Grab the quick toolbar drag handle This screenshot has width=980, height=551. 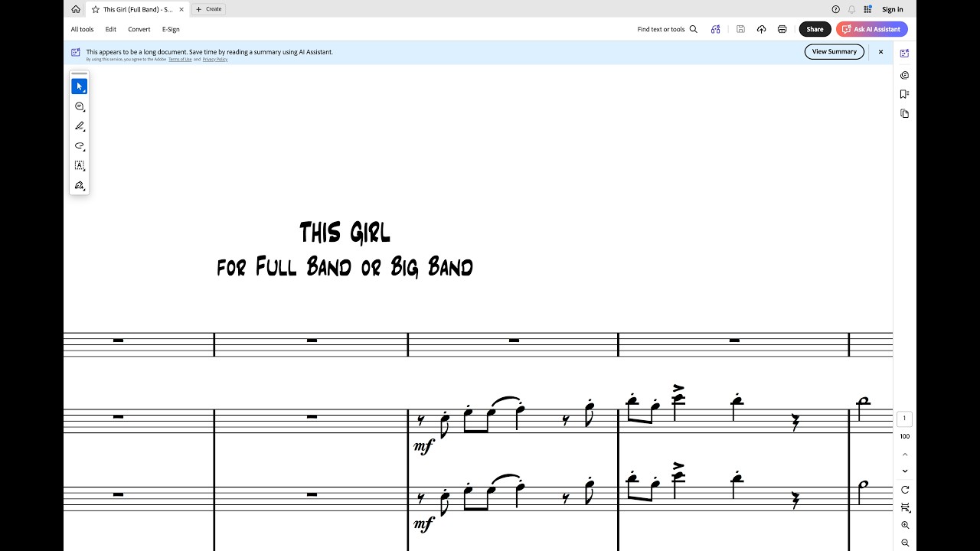[x=80, y=73]
